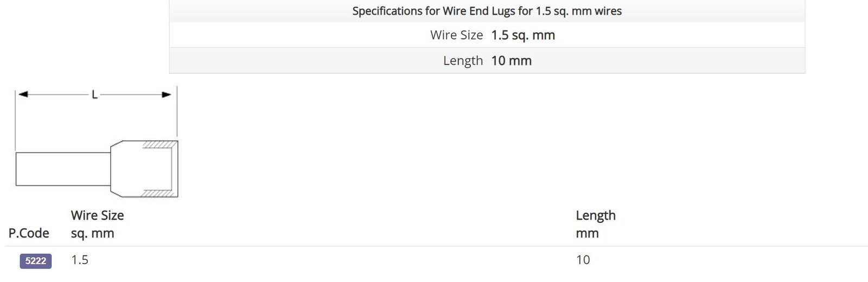Click the lug pin barrel in the drawing

coord(63,169)
